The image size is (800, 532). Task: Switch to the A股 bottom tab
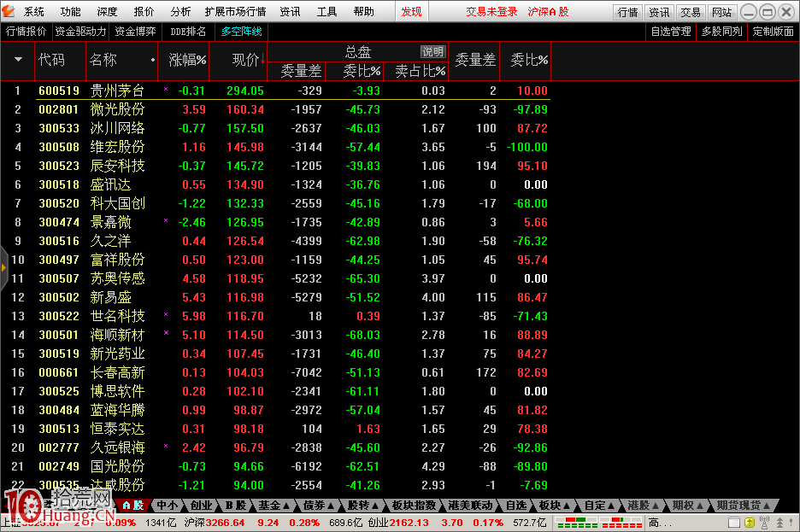coord(133,506)
